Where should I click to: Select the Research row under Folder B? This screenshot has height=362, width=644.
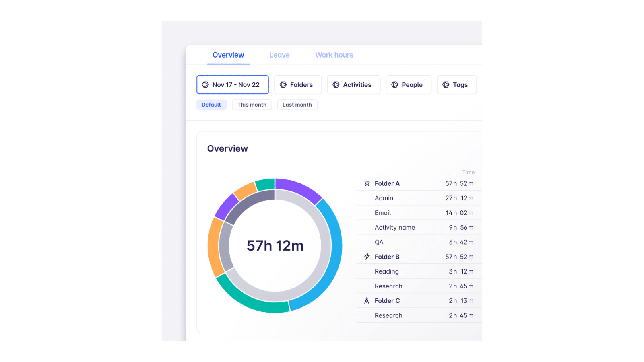point(419,286)
